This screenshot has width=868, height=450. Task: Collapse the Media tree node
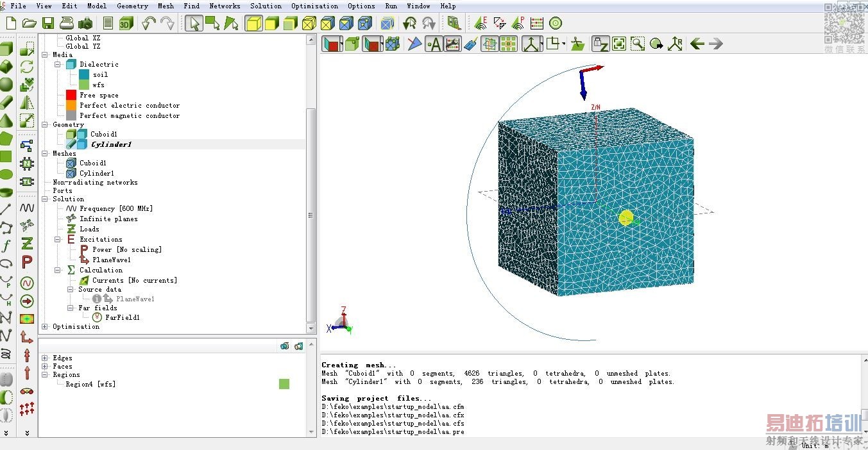point(45,55)
